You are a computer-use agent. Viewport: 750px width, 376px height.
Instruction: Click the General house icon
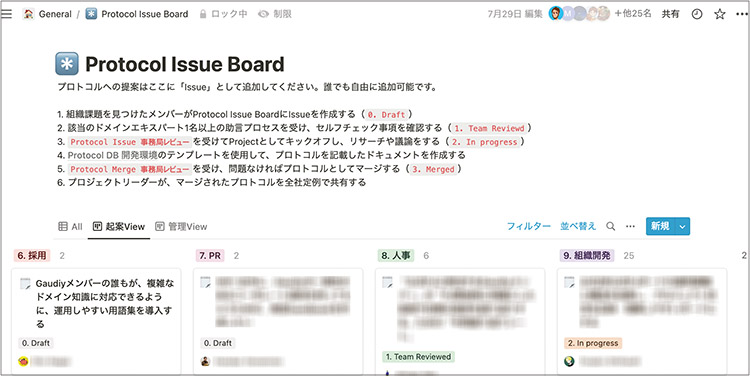tap(29, 14)
